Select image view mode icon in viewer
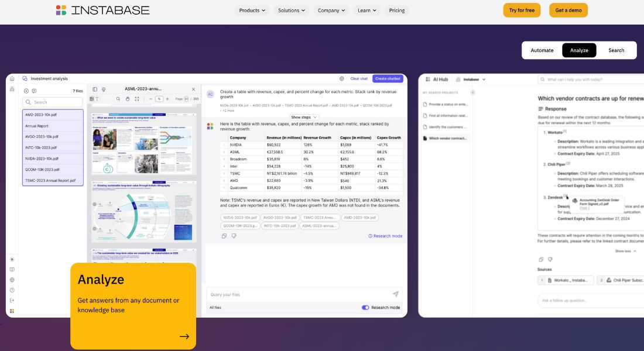Viewport: 644px width, 351px height. point(92,99)
